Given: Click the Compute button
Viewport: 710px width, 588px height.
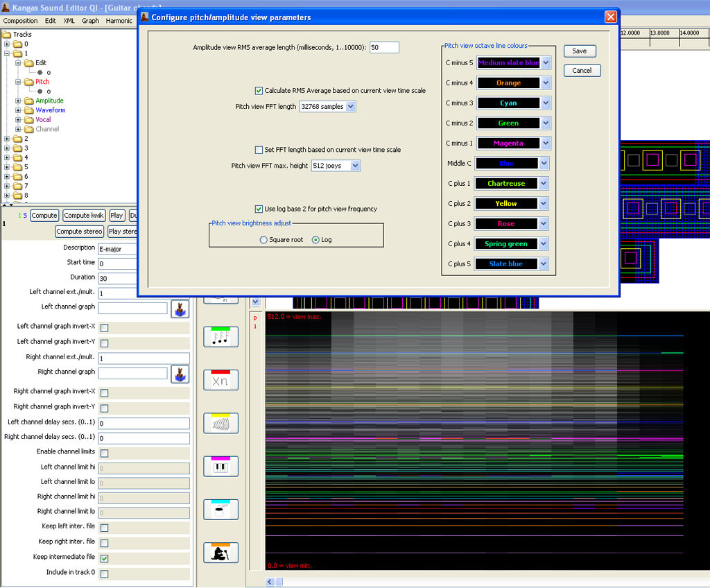Looking at the screenshot, I should (44, 216).
